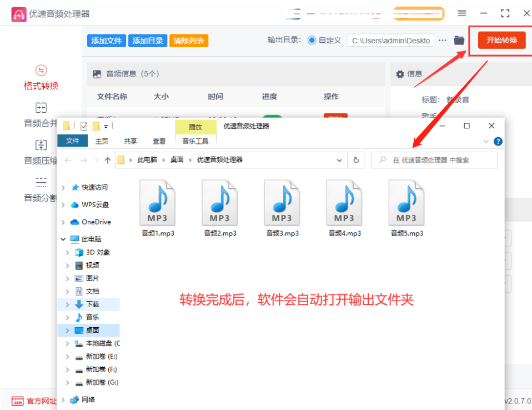
Task: Click the refresh button in Explorer address bar
Action: (x=356, y=160)
